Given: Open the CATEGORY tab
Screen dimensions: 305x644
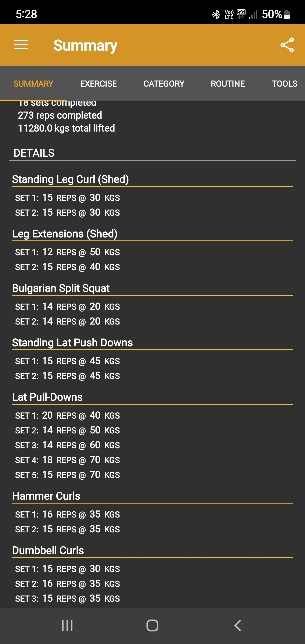Looking at the screenshot, I should tap(164, 83).
